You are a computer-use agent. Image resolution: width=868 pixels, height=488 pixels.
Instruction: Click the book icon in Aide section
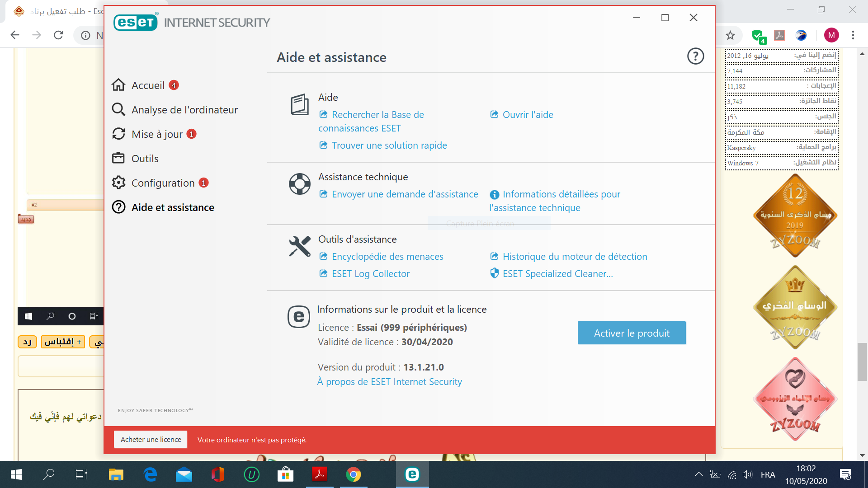[x=299, y=105]
